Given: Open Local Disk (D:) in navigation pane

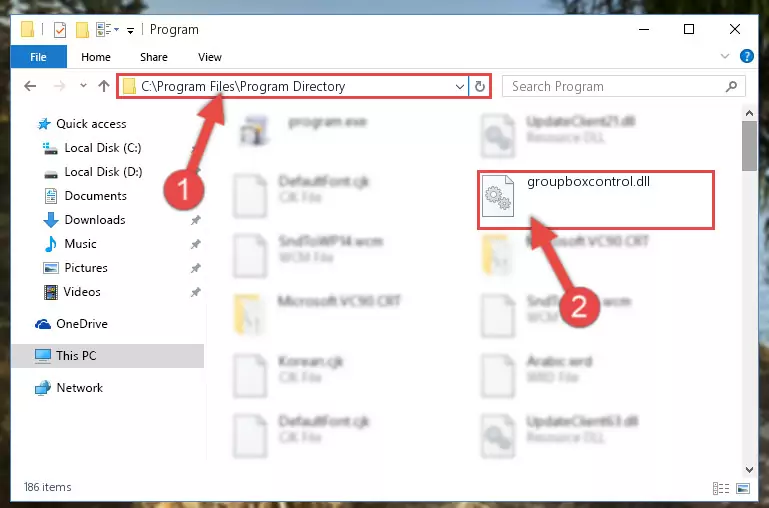Looking at the screenshot, I should click(x=93, y=172).
